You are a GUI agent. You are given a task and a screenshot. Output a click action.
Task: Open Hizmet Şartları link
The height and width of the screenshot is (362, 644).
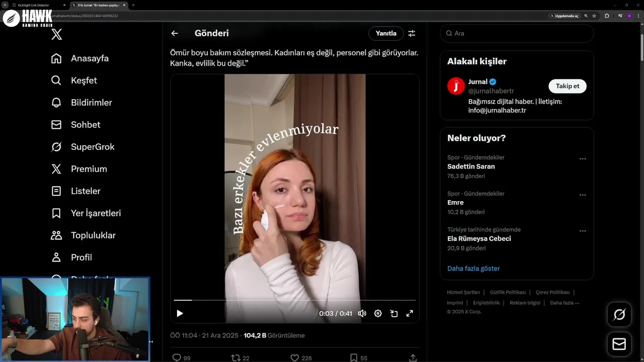tap(463, 292)
